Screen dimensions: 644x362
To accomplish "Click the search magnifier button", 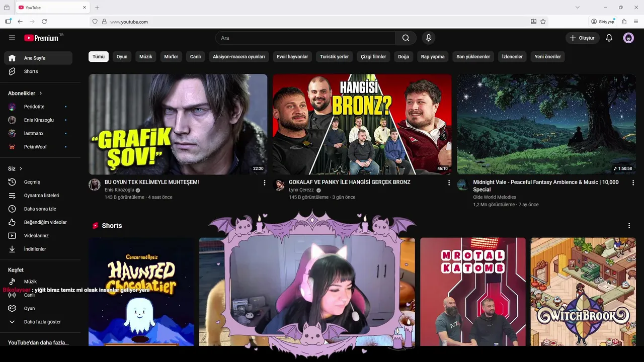I will pos(406,38).
